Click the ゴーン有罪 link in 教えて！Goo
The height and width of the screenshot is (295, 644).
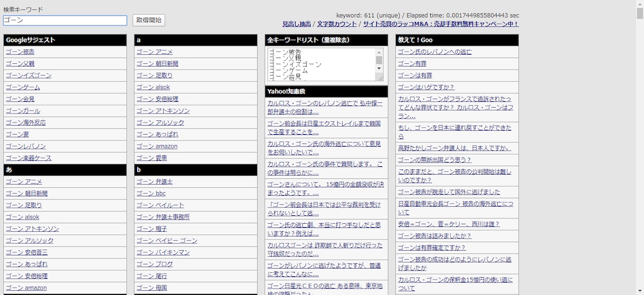[x=413, y=63]
